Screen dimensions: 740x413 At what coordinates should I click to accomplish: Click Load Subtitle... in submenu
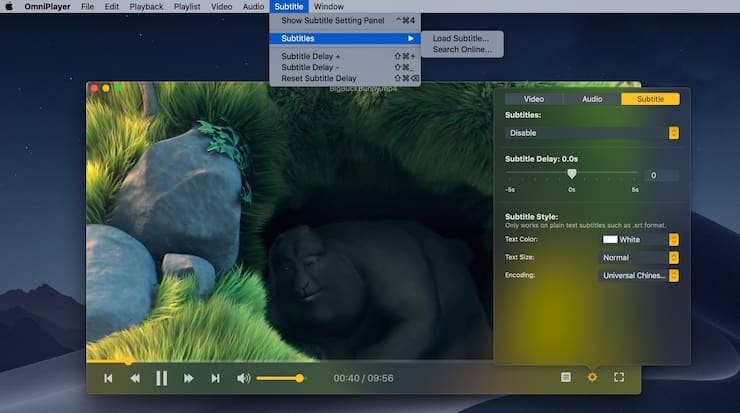click(x=462, y=38)
